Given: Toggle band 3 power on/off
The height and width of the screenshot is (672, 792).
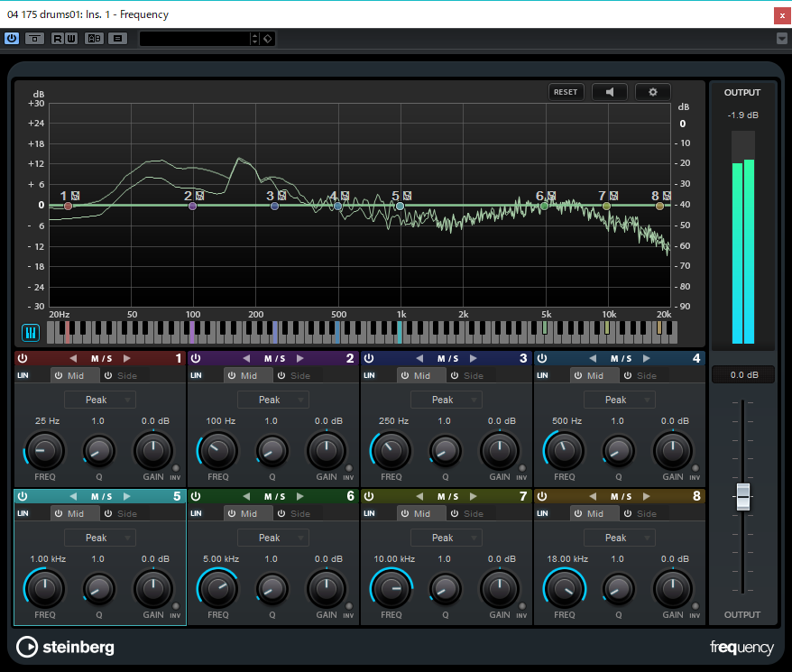Looking at the screenshot, I should pos(369,358).
